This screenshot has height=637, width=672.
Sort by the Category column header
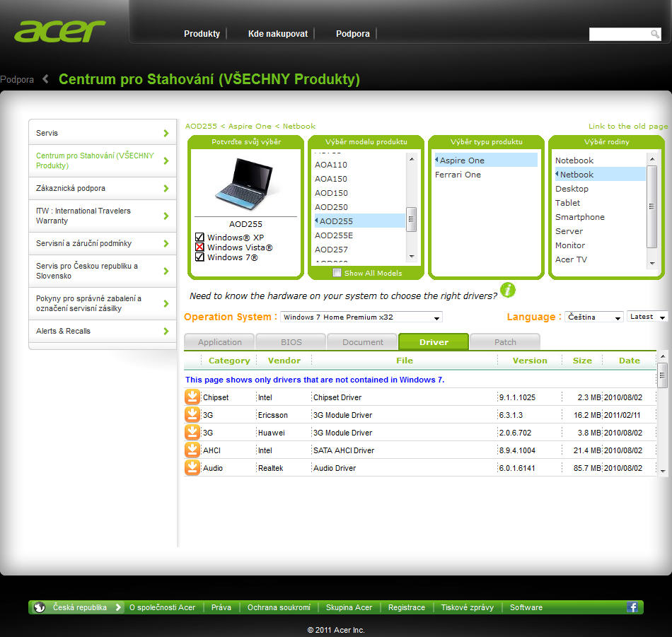click(x=229, y=361)
